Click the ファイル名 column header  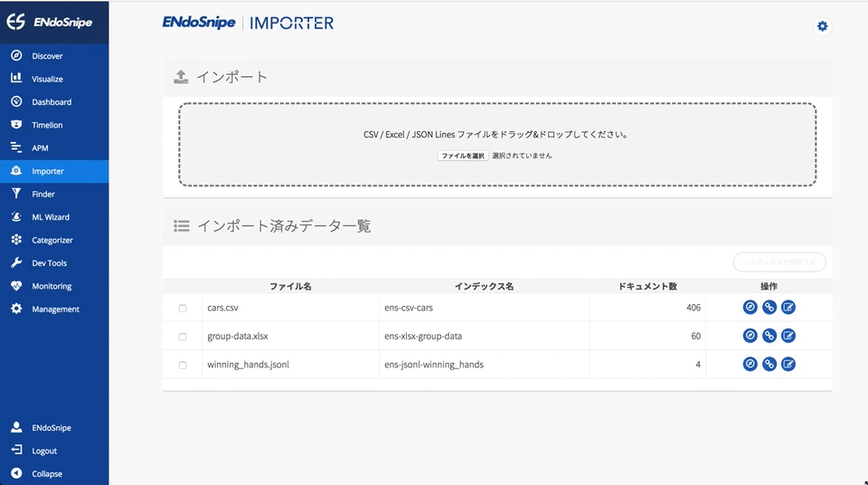(290, 286)
